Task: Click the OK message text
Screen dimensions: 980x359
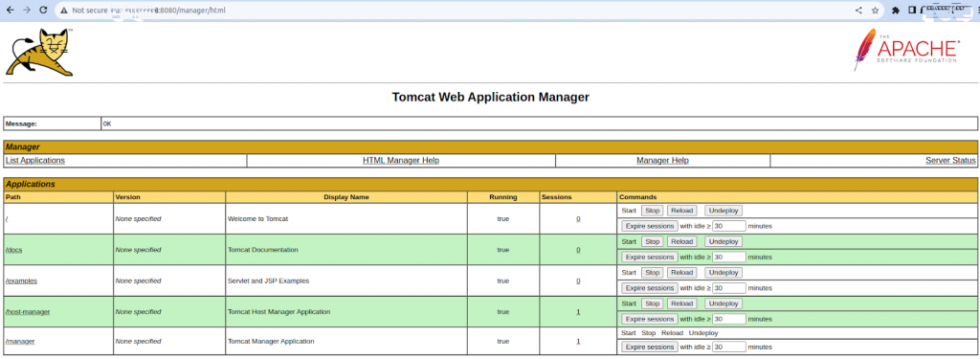Action: click(107, 123)
